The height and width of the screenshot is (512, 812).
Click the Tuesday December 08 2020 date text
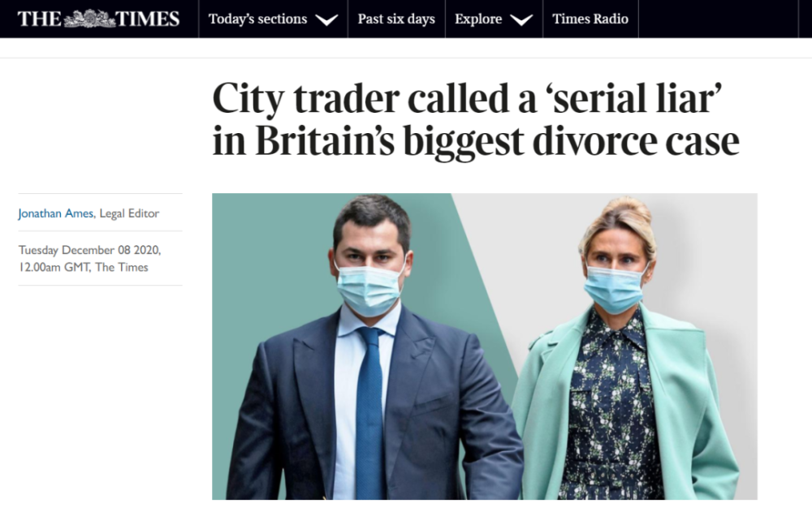[x=89, y=250]
